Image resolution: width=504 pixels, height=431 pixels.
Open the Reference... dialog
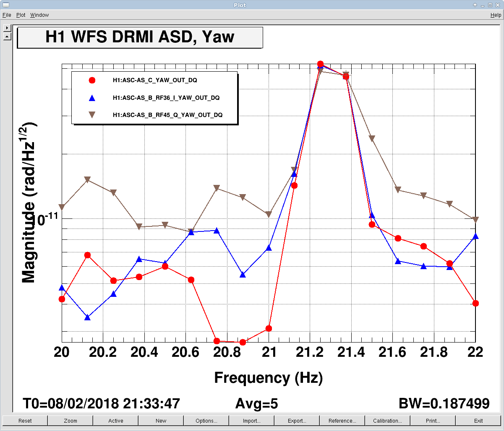coord(342,421)
